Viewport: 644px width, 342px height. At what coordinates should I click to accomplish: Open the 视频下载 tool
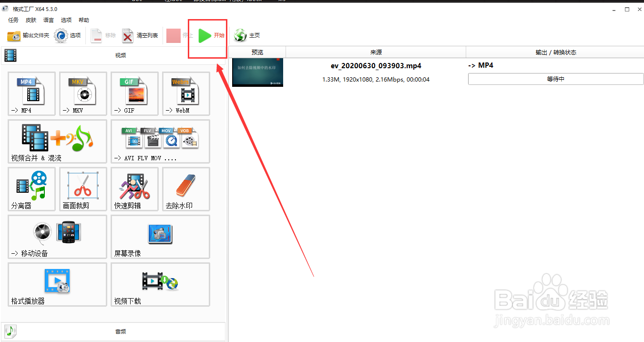[160, 284]
